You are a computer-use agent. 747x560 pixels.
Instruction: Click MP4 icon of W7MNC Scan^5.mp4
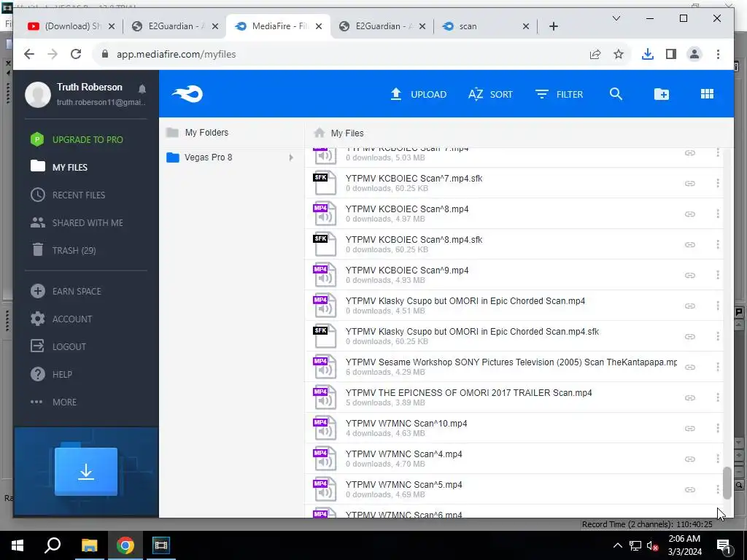tap(325, 489)
